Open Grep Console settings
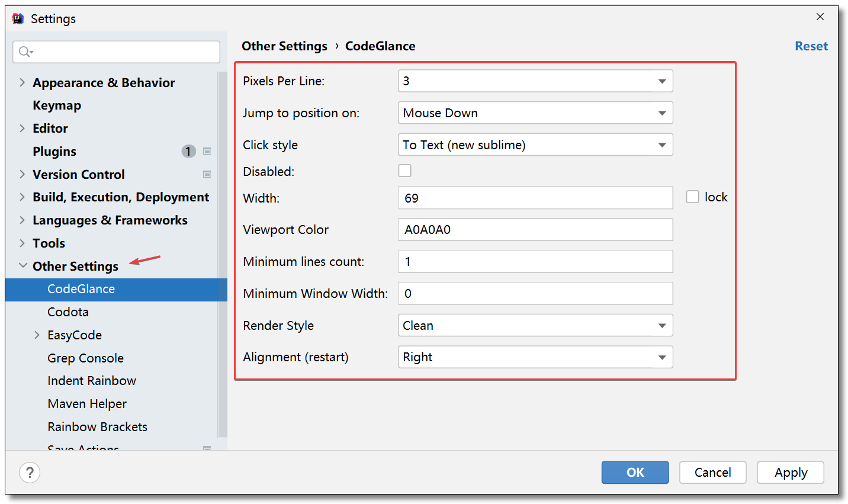The width and height of the screenshot is (848, 504). point(86,358)
